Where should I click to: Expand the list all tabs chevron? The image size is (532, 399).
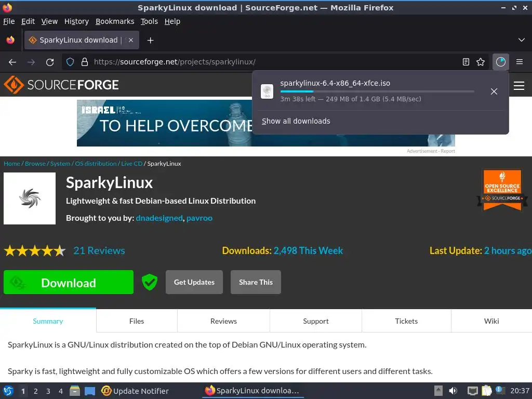pyautogui.click(x=522, y=40)
